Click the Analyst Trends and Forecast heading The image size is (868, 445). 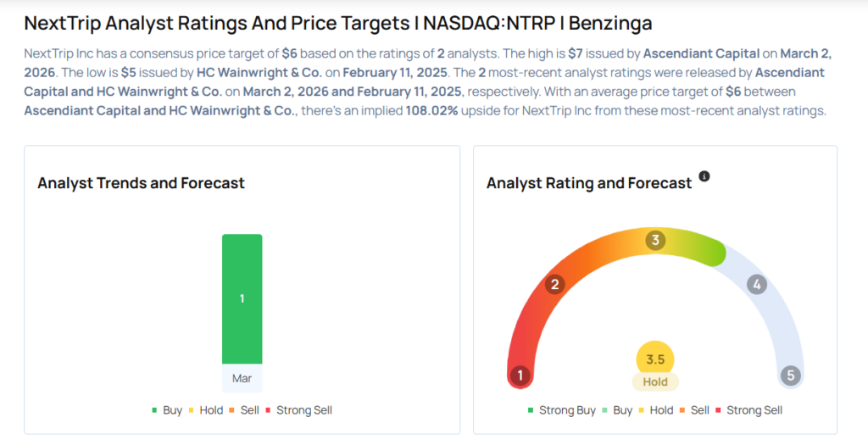(x=141, y=183)
